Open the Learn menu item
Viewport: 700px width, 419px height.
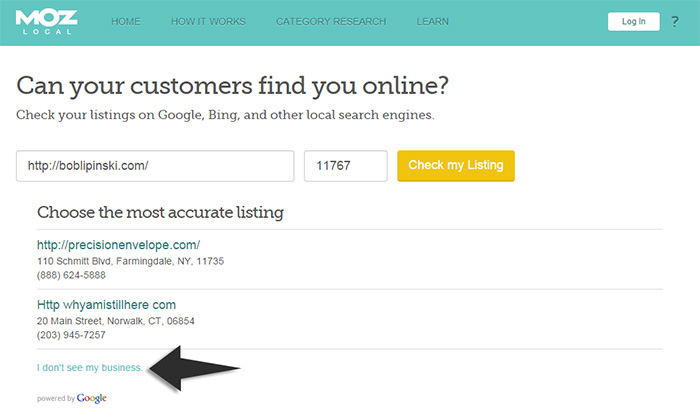point(432,21)
